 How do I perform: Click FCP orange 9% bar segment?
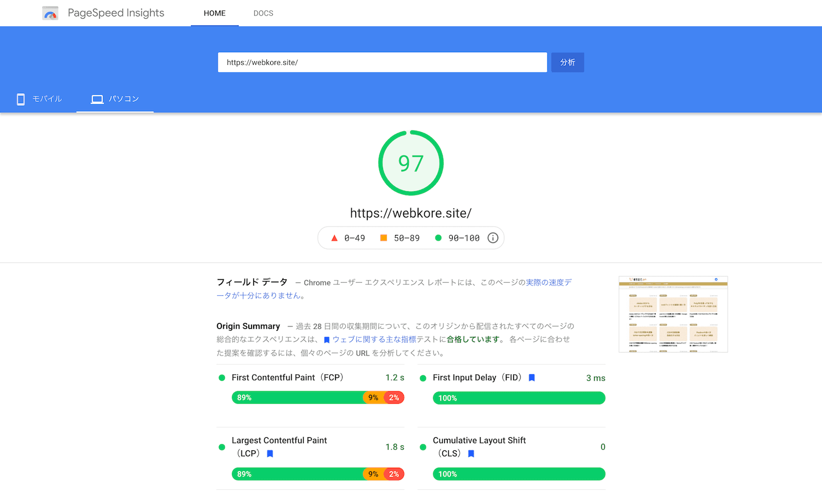coord(373,398)
